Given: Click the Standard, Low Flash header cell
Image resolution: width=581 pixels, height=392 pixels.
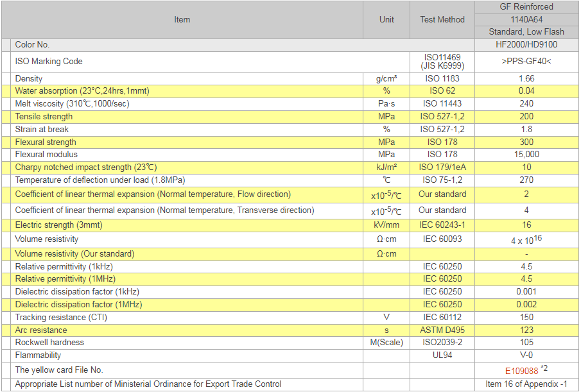Looking at the screenshot, I should click(526, 32).
